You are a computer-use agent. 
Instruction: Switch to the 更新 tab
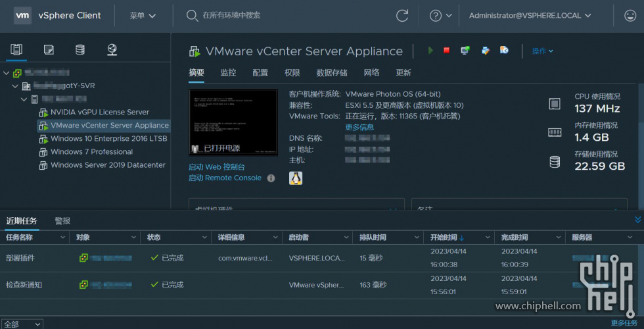tap(403, 73)
